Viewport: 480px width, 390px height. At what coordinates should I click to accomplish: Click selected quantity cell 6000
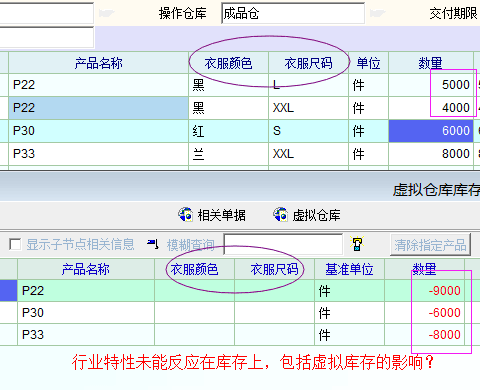(431, 131)
